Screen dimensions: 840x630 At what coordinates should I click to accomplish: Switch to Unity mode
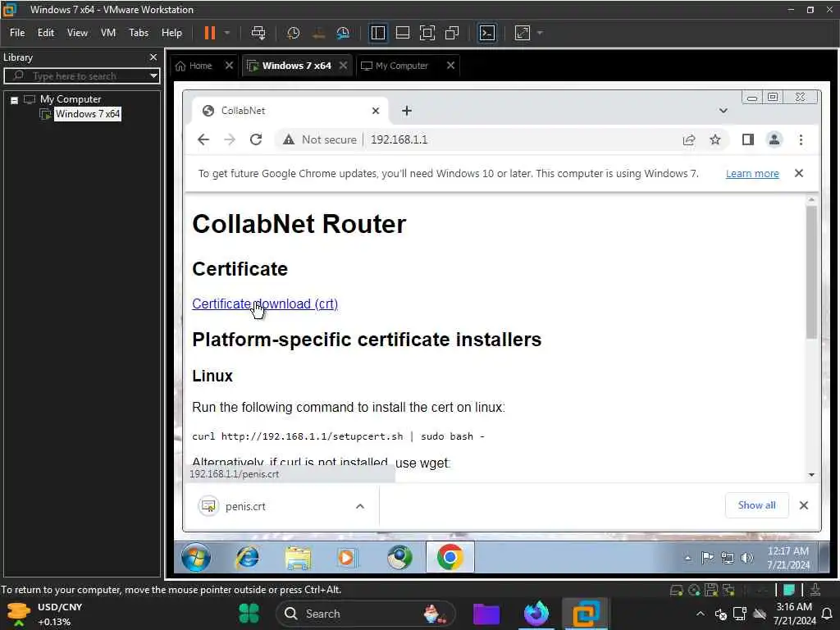[452, 33]
